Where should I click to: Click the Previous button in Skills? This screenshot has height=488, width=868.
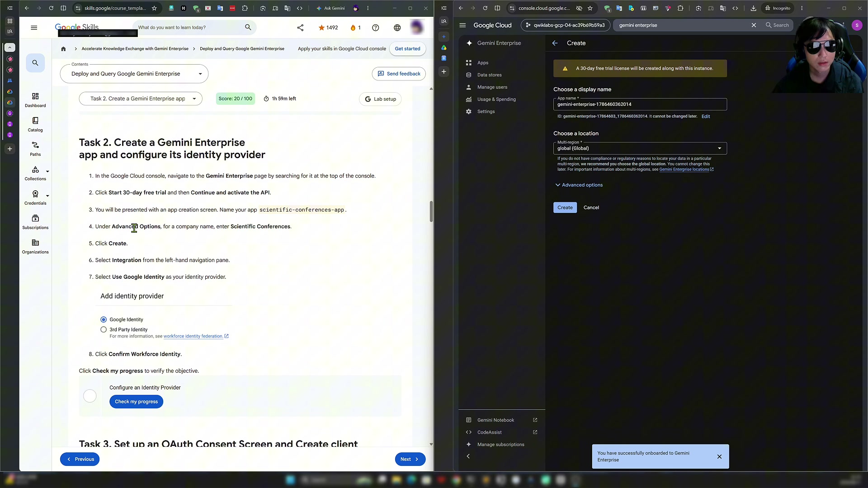pos(80,459)
